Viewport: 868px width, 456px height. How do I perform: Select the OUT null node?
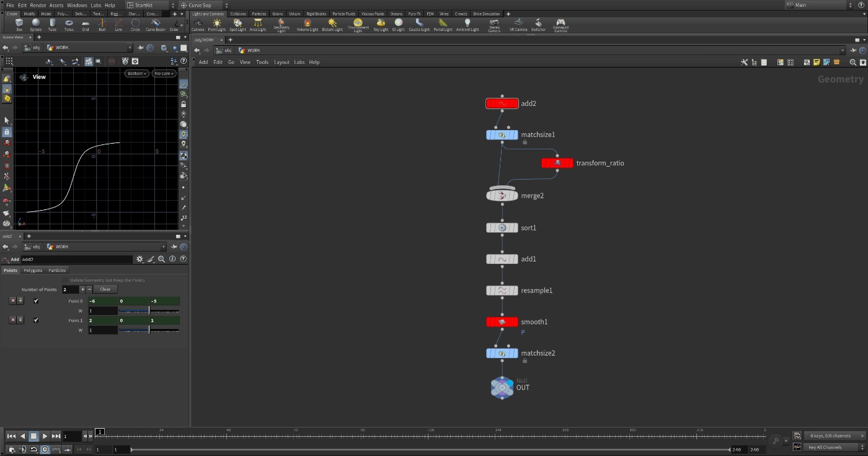(502, 387)
